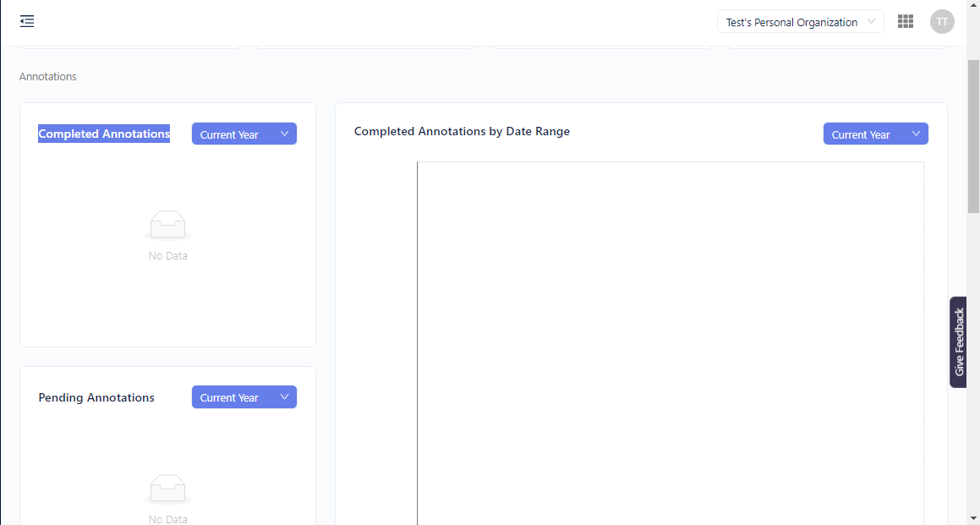Viewport: 980px width, 525px height.
Task: Click the Pending Annotations panel title
Action: tap(96, 397)
